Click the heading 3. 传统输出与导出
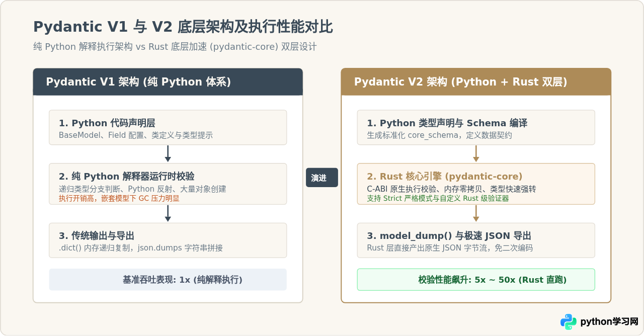 [97, 236]
